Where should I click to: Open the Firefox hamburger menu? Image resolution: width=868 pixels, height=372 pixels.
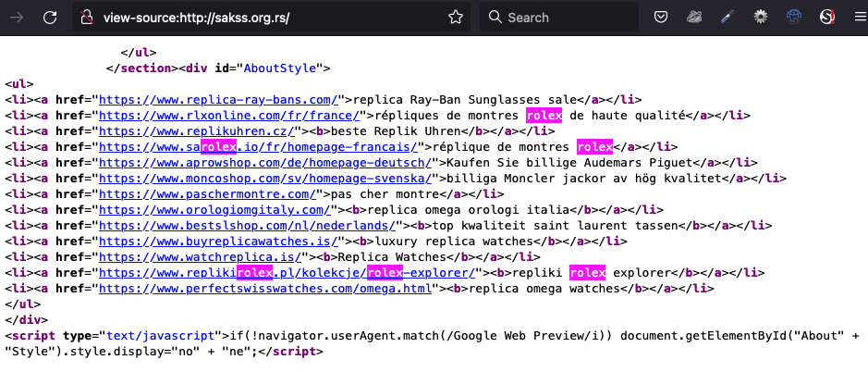point(860,18)
